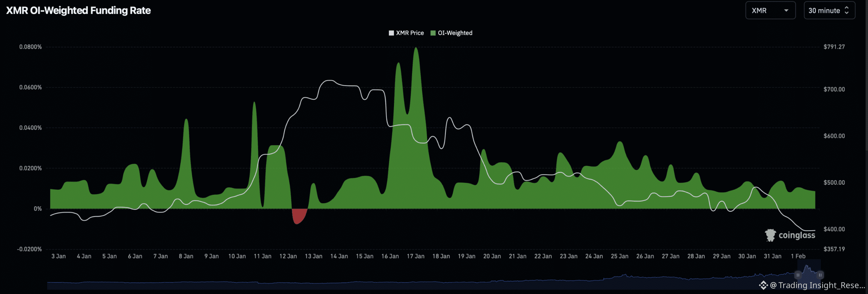Toggle the XMR Price legend series
This screenshot has height=294, width=868.
(x=406, y=33)
